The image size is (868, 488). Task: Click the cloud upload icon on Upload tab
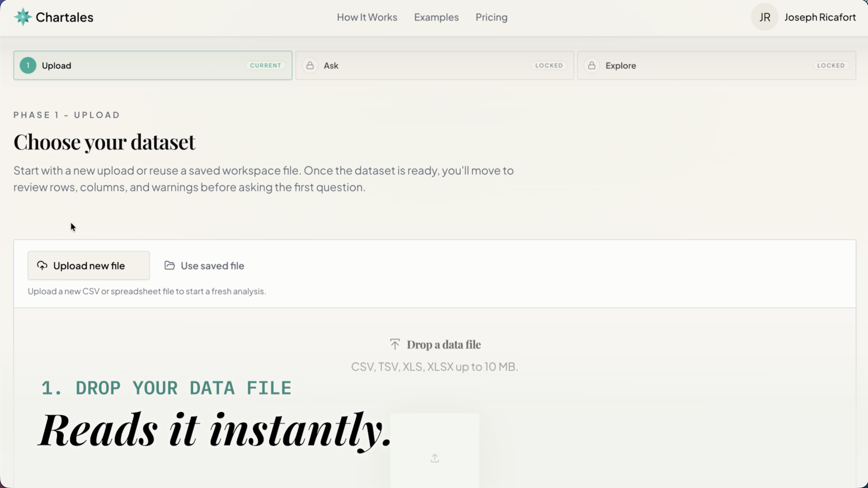click(x=42, y=266)
